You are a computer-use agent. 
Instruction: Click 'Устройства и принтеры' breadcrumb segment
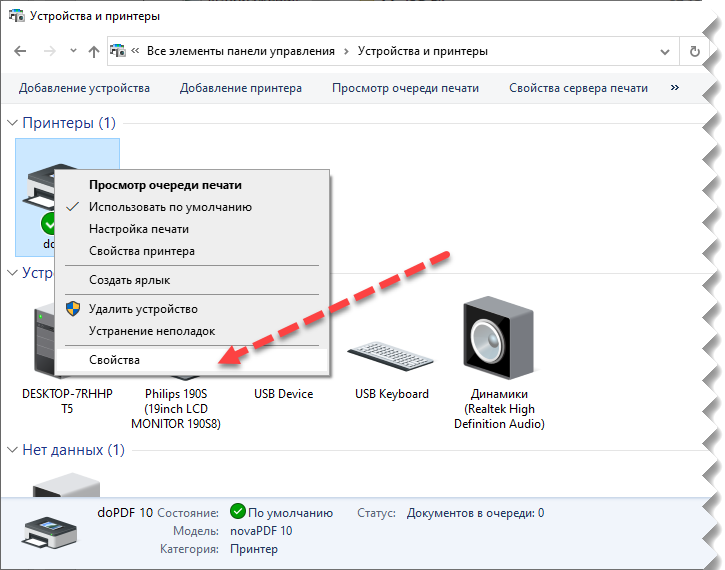(x=422, y=51)
